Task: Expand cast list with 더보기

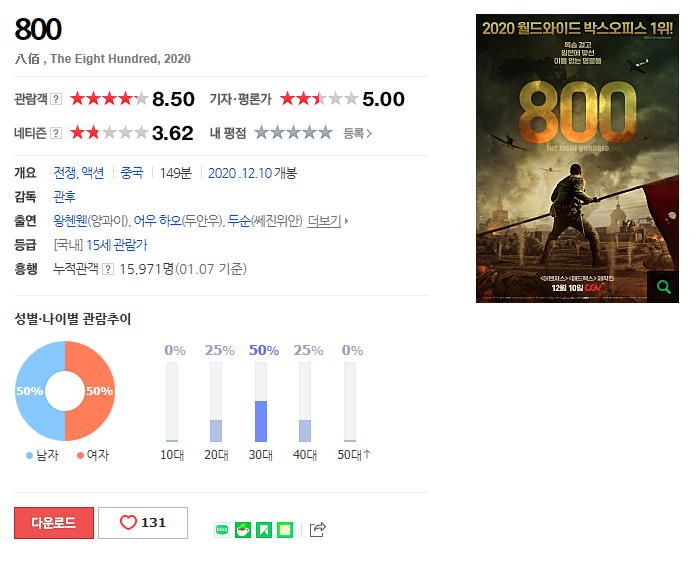Action: (327, 221)
